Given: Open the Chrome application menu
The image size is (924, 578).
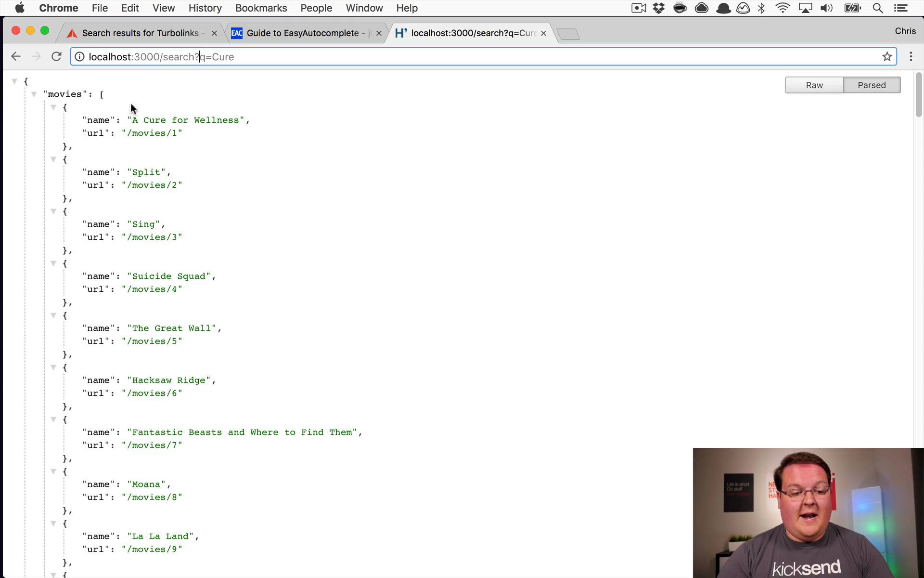Looking at the screenshot, I should [59, 8].
